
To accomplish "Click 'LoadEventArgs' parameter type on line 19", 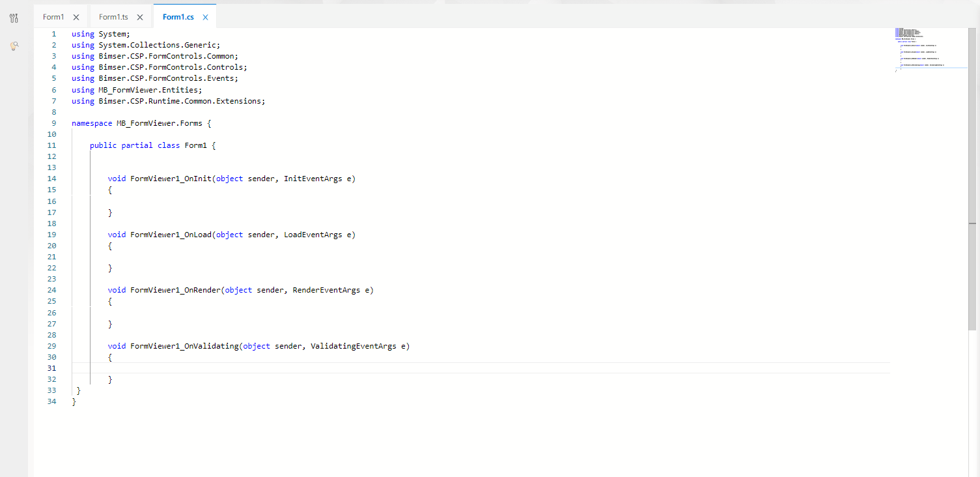I will 313,235.
